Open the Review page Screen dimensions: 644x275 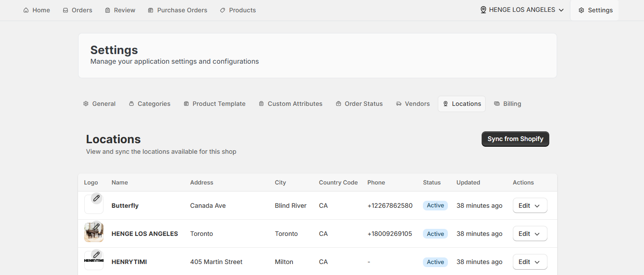120,10
